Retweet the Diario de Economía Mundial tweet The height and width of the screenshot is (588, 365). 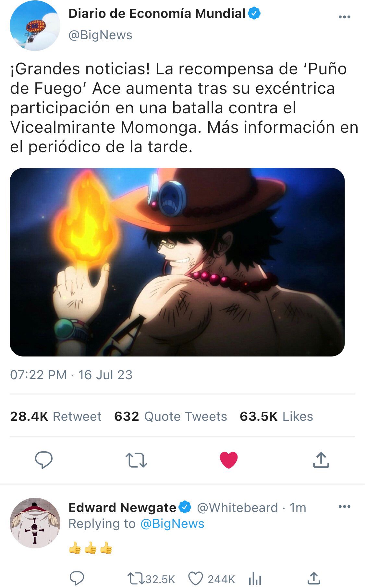pos(136,460)
